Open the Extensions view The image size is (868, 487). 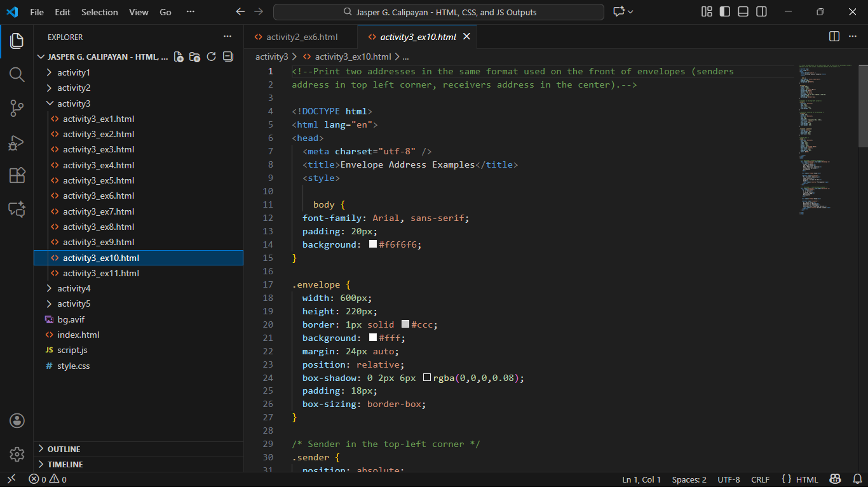tap(17, 176)
